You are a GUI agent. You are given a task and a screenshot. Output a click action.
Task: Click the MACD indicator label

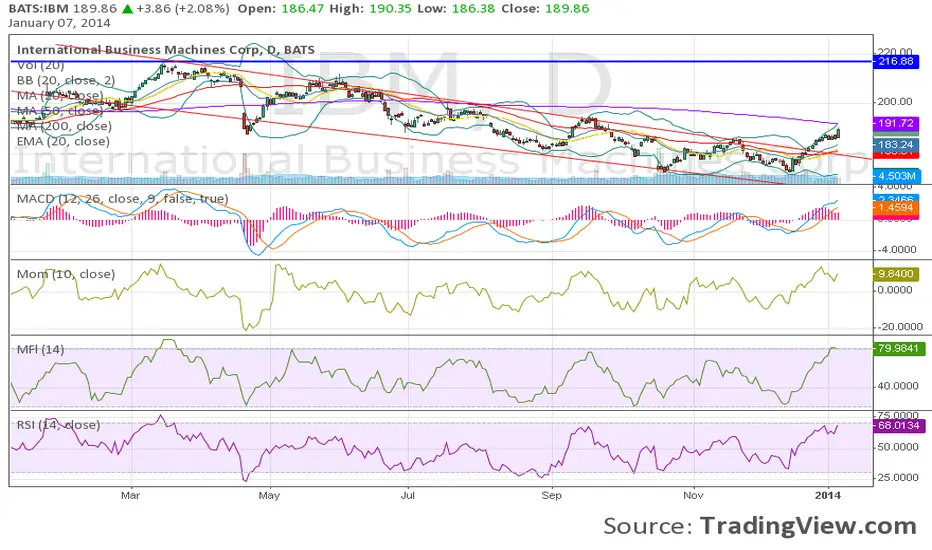point(122,199)
